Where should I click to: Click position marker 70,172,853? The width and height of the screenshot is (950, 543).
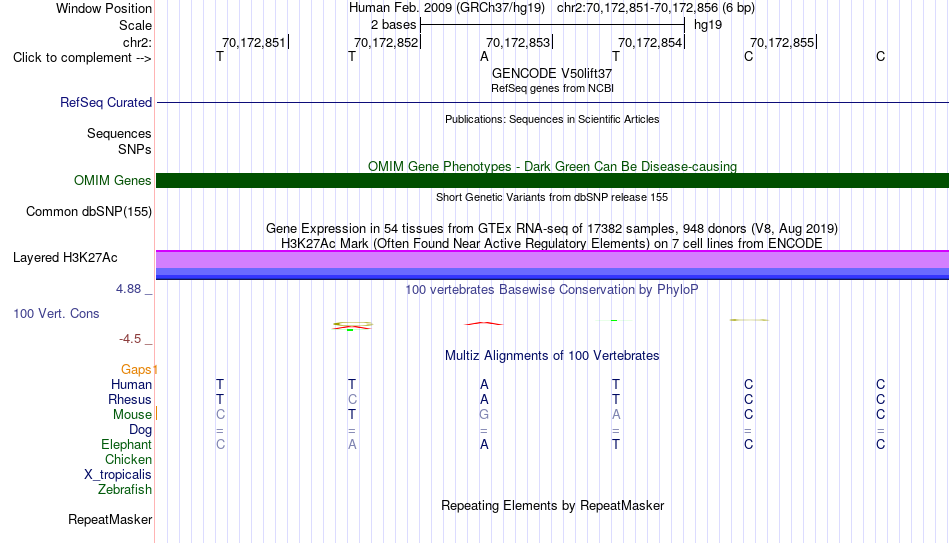[517, 42]
